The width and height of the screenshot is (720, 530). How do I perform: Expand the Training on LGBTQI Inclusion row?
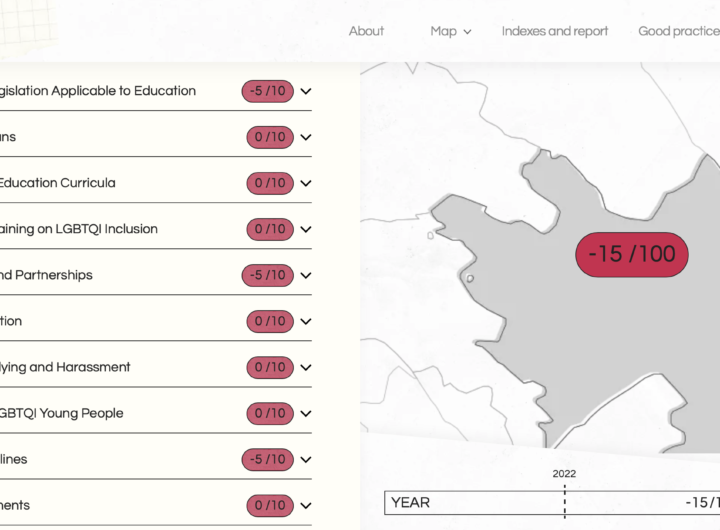(x=306, y=229)
